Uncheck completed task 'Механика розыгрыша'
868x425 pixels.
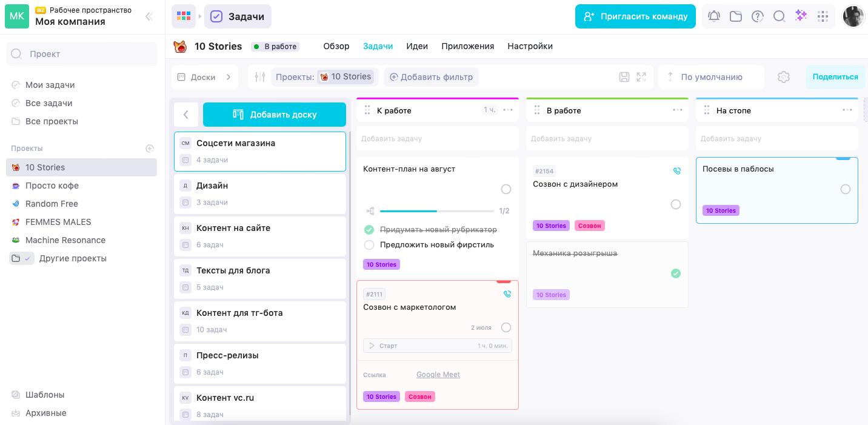[675, 273]
